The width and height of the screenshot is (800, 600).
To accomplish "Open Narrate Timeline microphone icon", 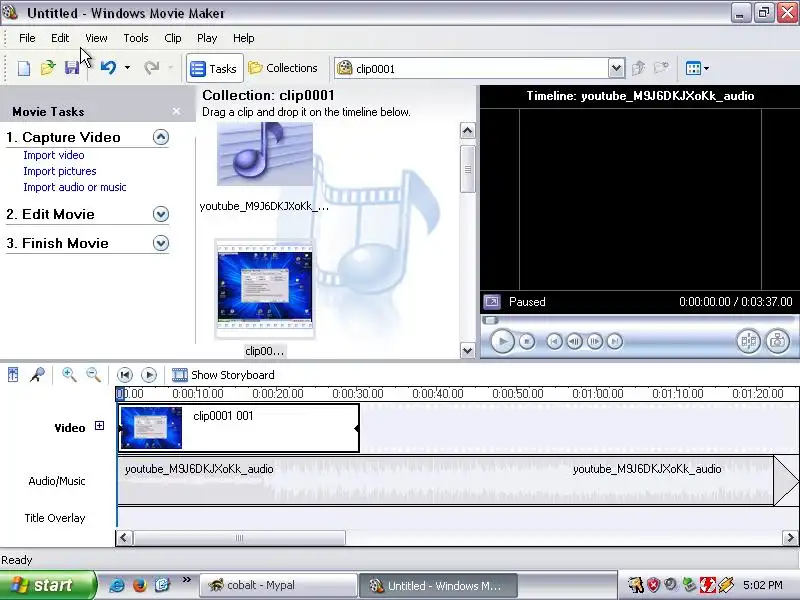I will coord(37,375).
